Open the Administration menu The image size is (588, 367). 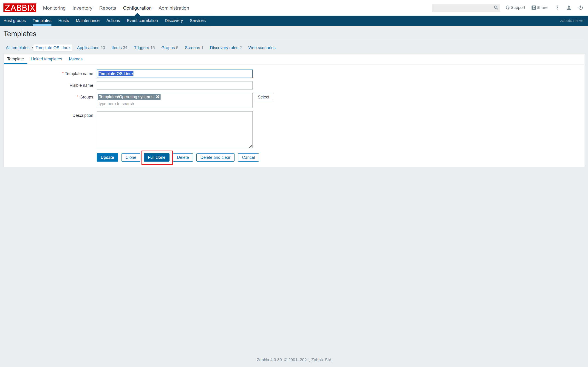(174, 8)
